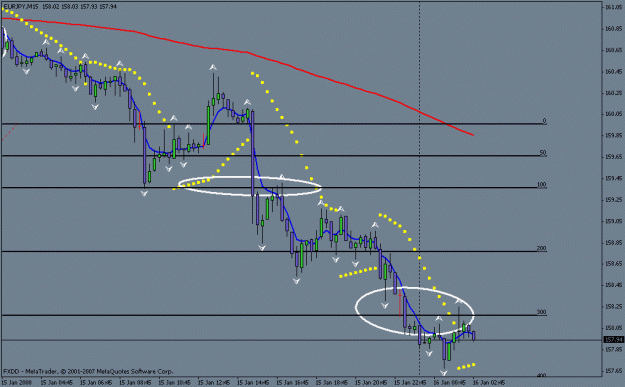The height and width of the screenshot is (387, 625).
Task: Click the 15 Jan 22:45 time label
Action: (411, 383)
